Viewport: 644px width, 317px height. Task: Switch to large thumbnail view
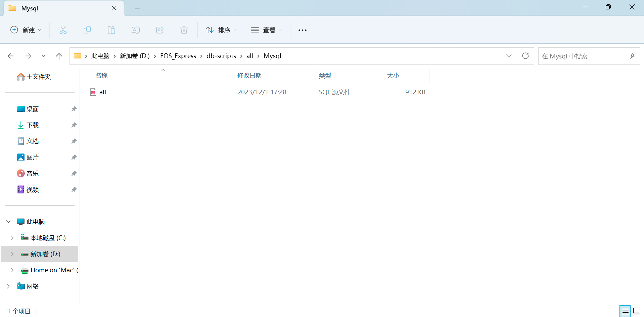click(x=637, y=311)
